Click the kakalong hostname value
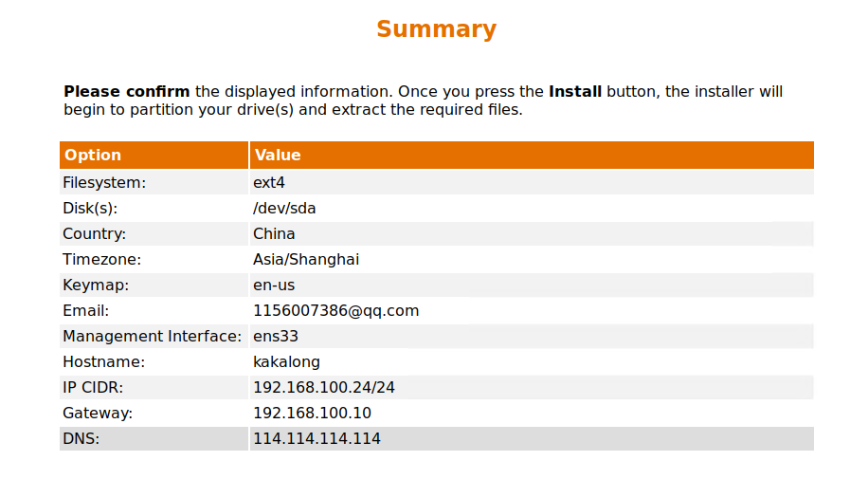The image size is (868, 479). (286, 361)
